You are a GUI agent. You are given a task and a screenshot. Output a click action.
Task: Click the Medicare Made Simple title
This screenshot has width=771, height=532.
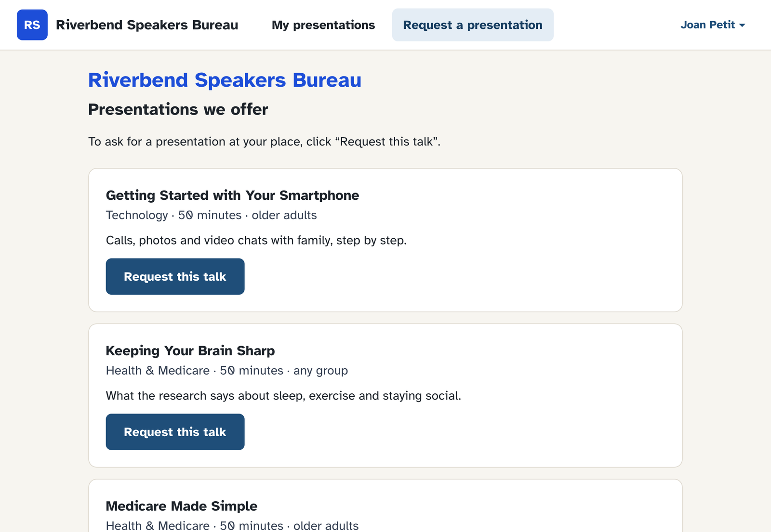click(x=182, y=506)
